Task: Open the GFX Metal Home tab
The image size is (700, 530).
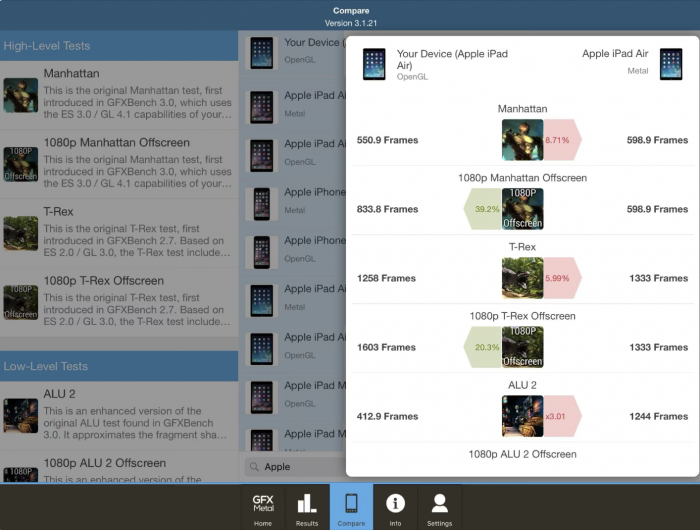Action: click(x=262, y=507)
